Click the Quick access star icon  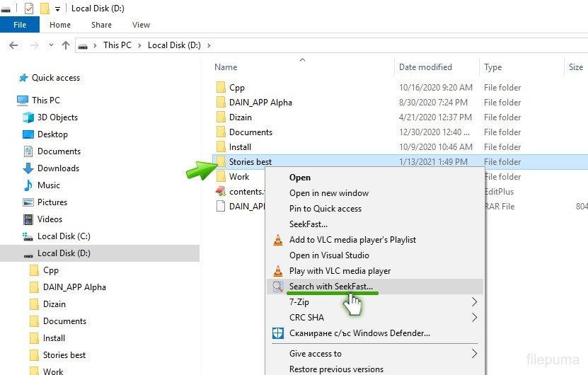point(23,78)
